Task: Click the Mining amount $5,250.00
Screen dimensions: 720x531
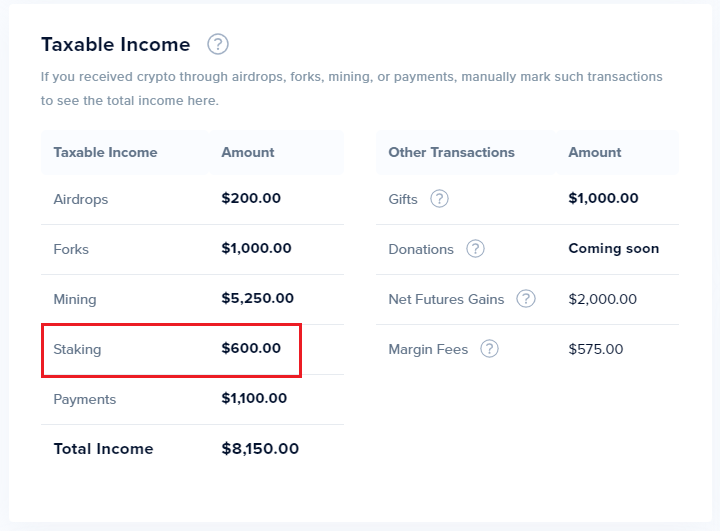Action: pyautogui.click(x=258, y=299)
